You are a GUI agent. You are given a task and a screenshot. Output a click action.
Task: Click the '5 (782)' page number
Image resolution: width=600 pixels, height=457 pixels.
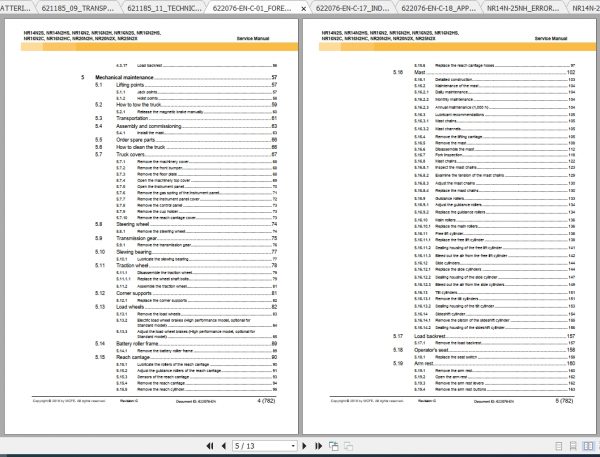click(564, 401)
